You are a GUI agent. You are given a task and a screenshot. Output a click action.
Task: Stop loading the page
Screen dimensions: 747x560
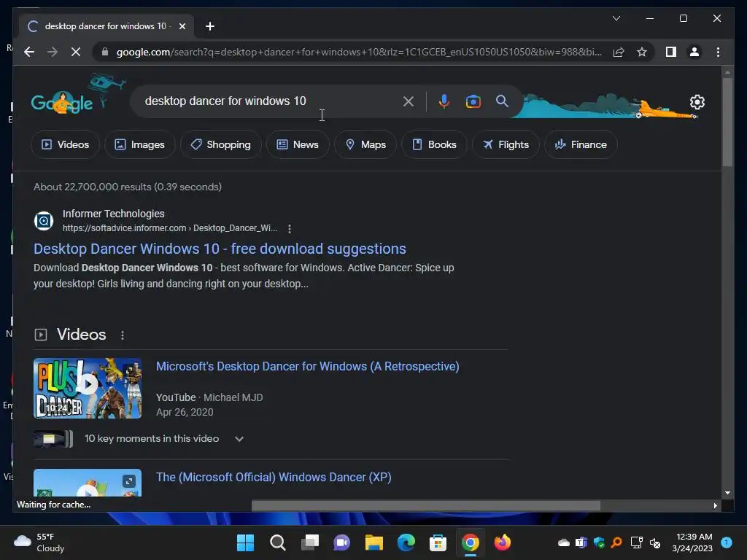[76, 52]
